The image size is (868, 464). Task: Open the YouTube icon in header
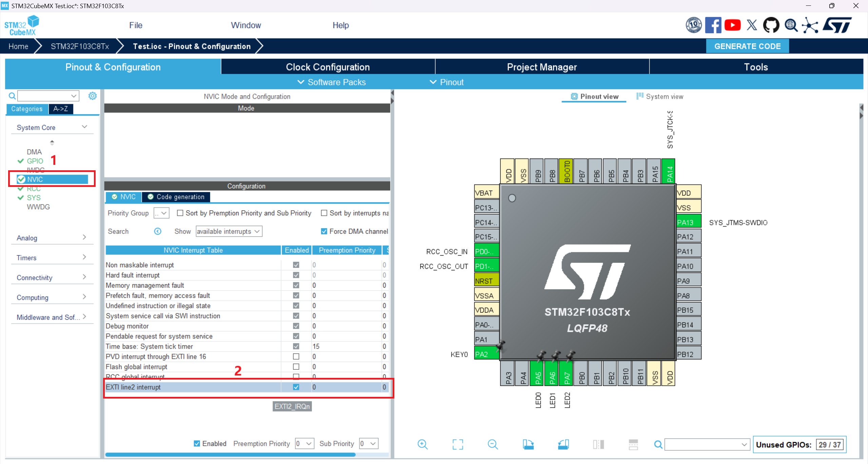732,25
